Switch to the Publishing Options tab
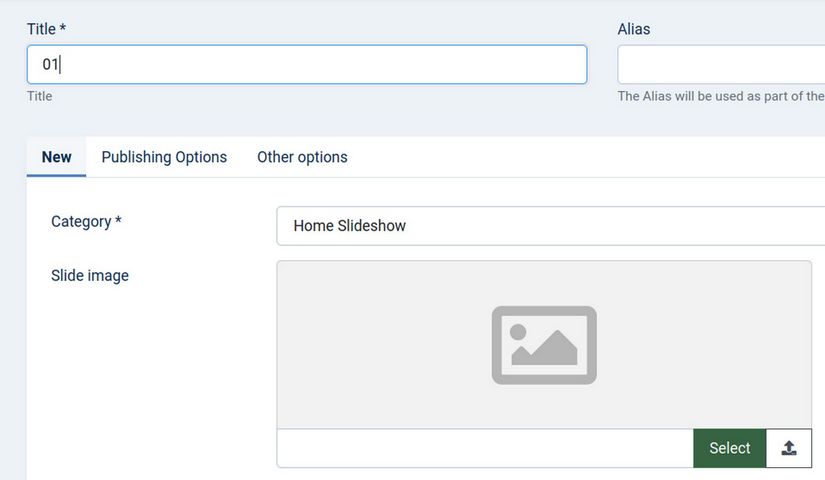825x480 pixels. click(x=164, y=157)
